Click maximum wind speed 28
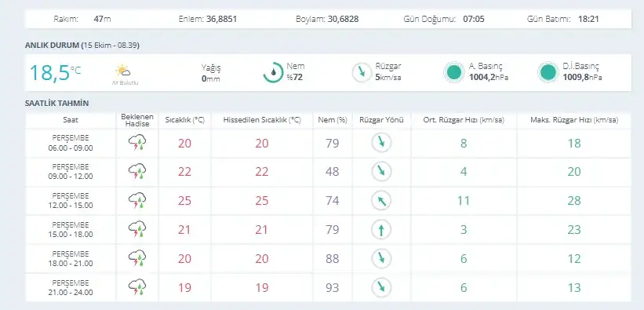The image size is (644, 310). pyautogui.click(x=574, y=201)
